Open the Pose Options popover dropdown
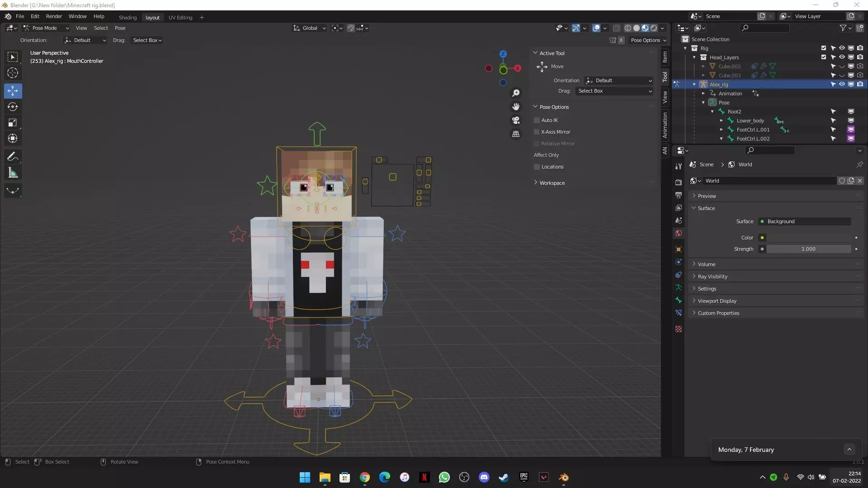This screenshot has height=488, width=868. [x=648, y=40]
